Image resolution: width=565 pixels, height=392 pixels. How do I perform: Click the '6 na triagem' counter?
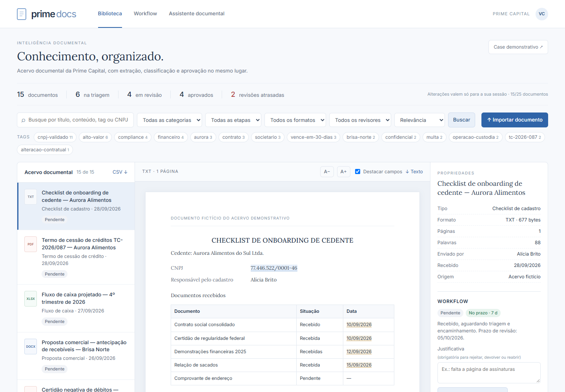pyautogui.click(x=93, y=94)
